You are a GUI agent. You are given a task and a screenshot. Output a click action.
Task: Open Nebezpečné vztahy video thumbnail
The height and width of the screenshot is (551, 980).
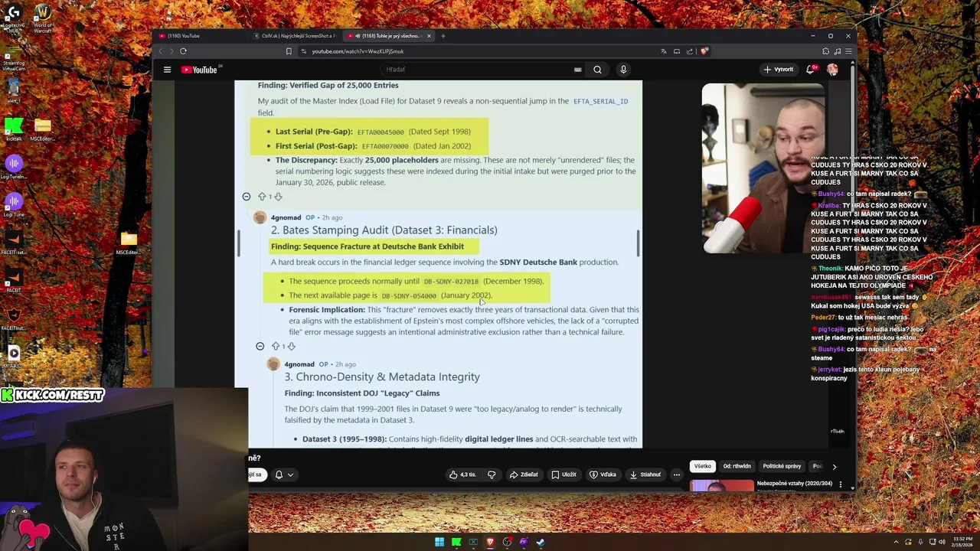coord(721,485)
